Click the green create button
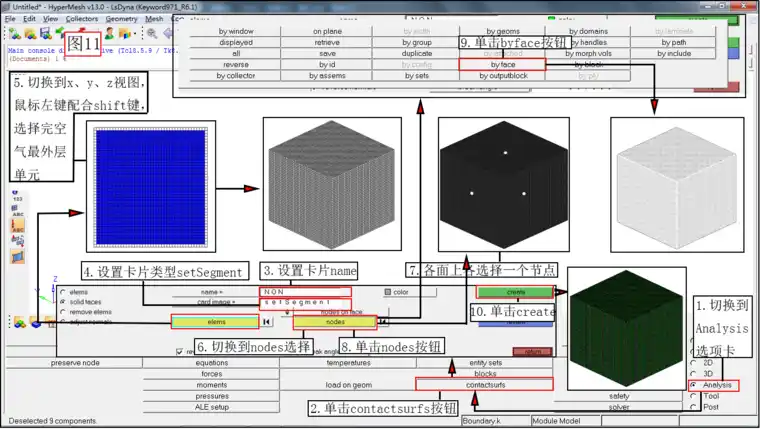This screenshot has width=760, height=429. 515,292
